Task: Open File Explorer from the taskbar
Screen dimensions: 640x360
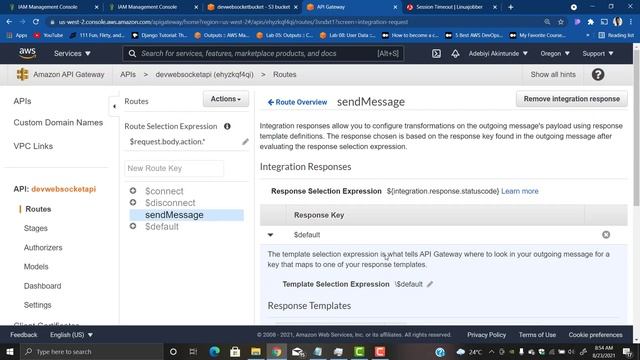Action: [256, 351]
